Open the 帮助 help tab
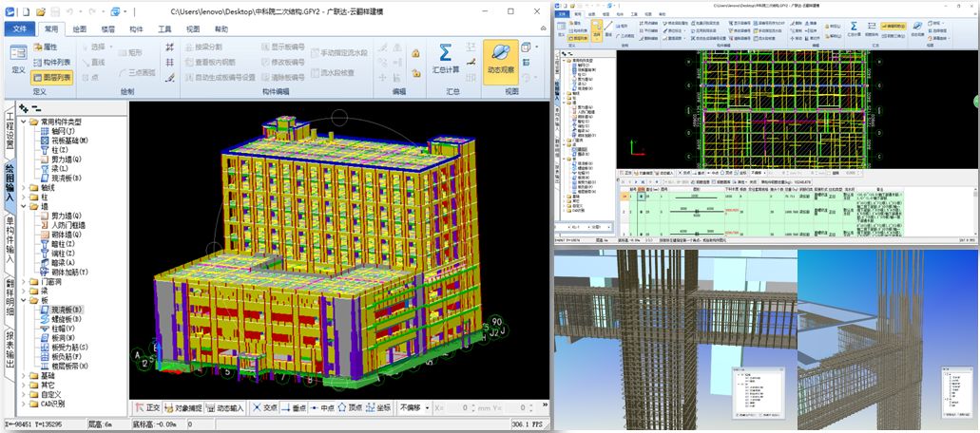This screenshot has width=980, height=433. coord(221,28)
